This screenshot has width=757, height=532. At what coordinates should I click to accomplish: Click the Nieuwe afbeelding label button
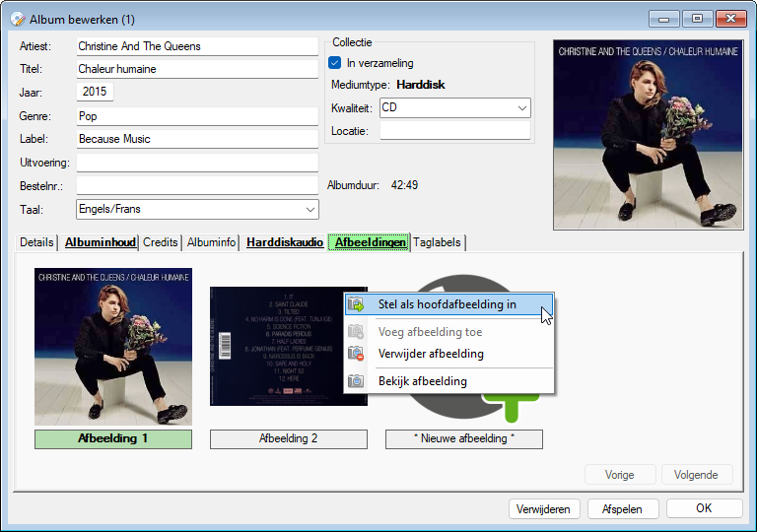pyautogui.click(x=464, y=438)
